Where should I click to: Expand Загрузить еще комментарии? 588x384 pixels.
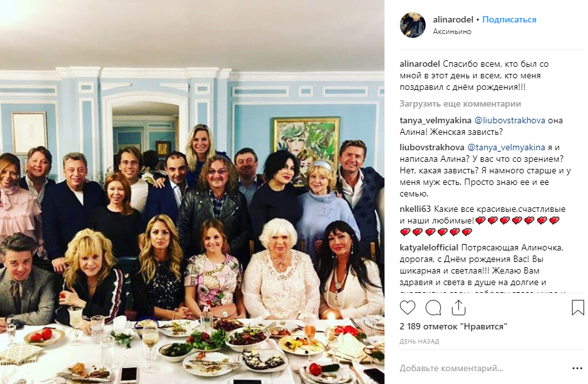click(x=460, y=104)
